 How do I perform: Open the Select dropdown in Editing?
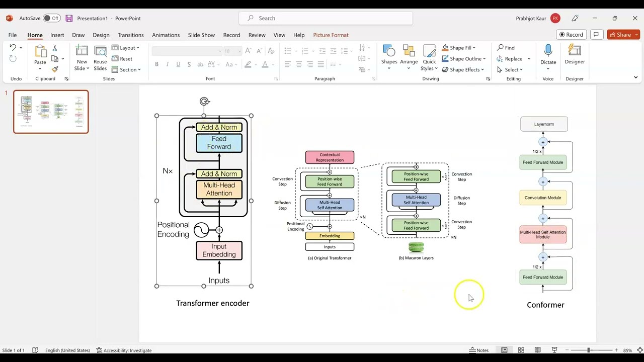[x=510, y=69]
